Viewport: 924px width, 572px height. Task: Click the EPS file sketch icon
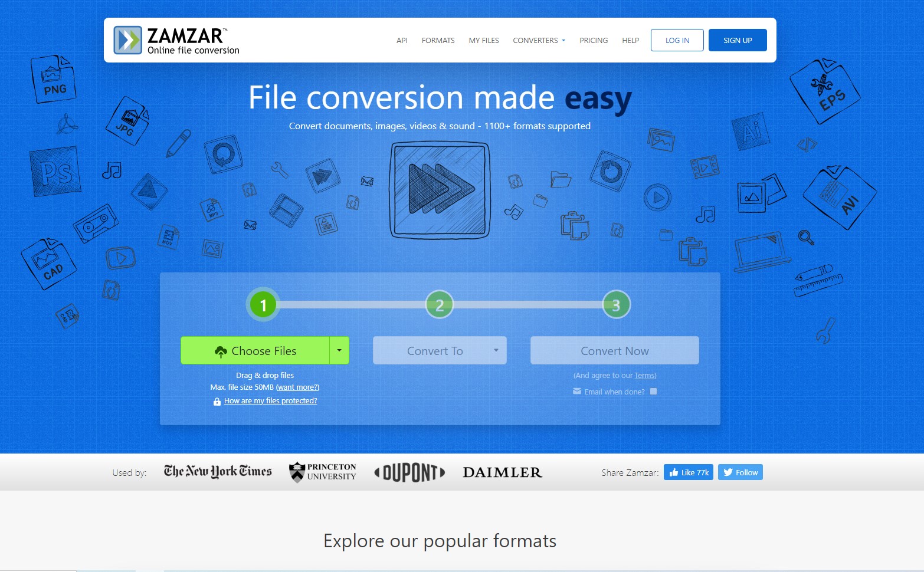pyautogui.click(x=825, y=91)
